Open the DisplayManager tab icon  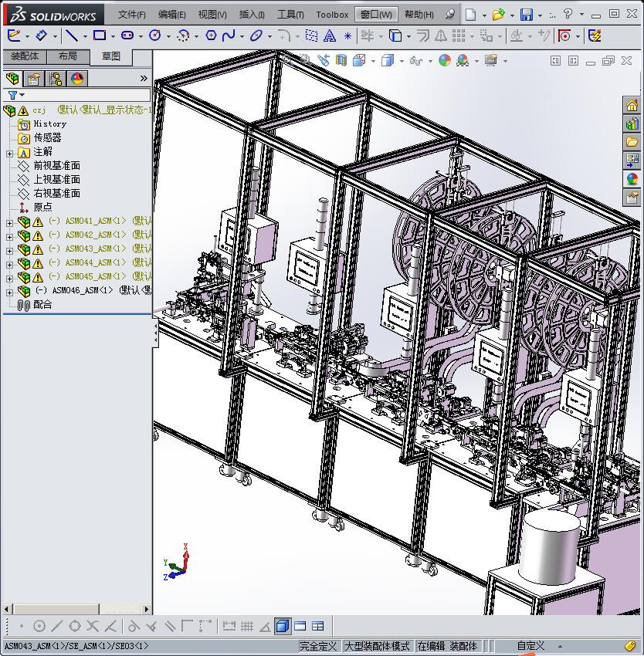tap(77, 79)
